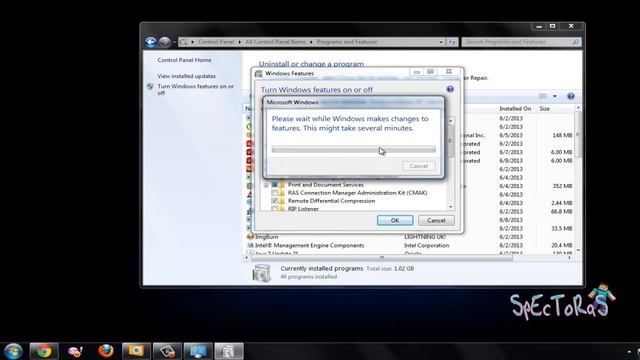This screenshot has width=640, height=360.
Task: Tick the RIP Listener checkbox
Action: point(274,209)
